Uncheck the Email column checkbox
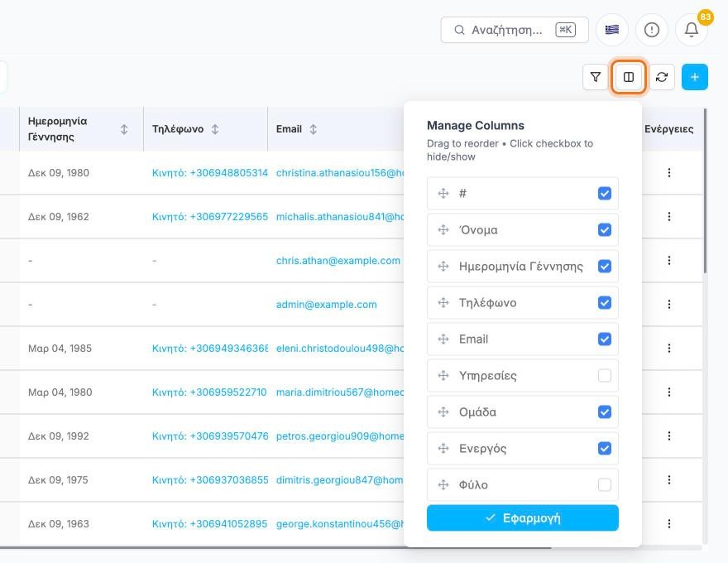This screenshot has width=728, height=563. [x=605, y=339]
